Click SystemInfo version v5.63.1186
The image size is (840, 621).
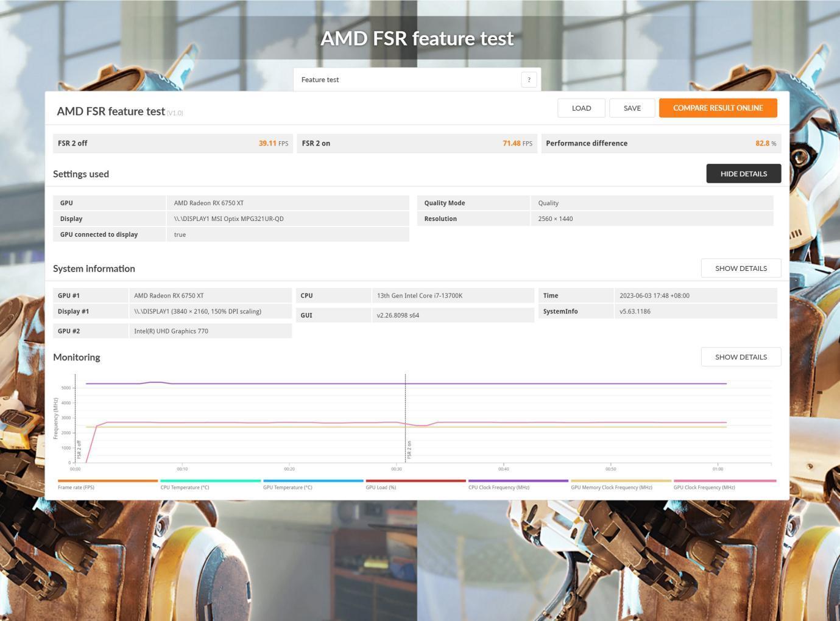tap(635, 312)
